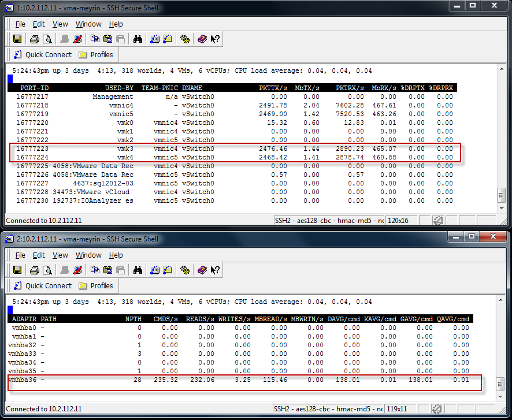The width and height of the screenshot is (512, 420).
Task: Click vmk3 in USED-BY column
Action: 125,149
